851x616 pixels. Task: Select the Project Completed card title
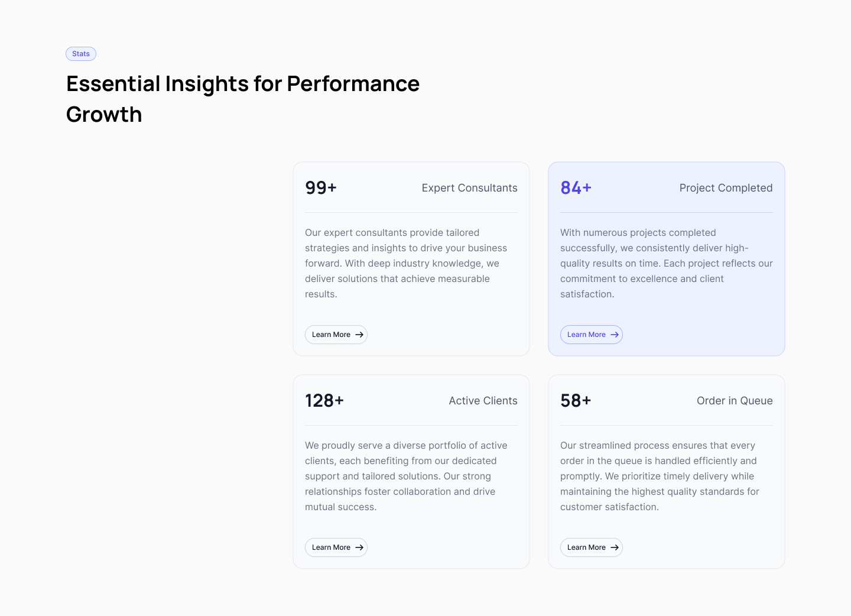[x=726, y=188]
